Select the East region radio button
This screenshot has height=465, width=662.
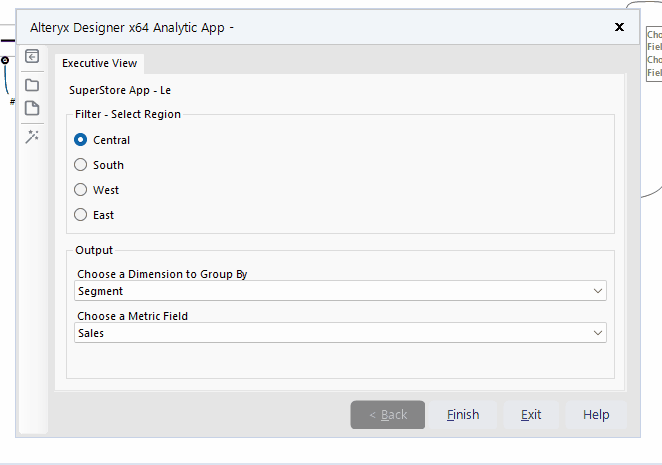point(81,215)
